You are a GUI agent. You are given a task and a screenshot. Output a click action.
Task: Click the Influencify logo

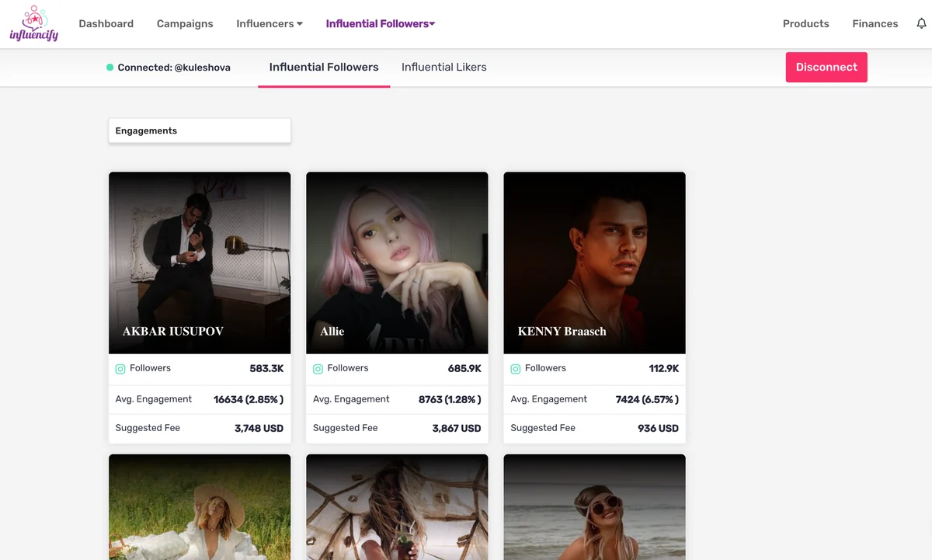coord(34,23)
